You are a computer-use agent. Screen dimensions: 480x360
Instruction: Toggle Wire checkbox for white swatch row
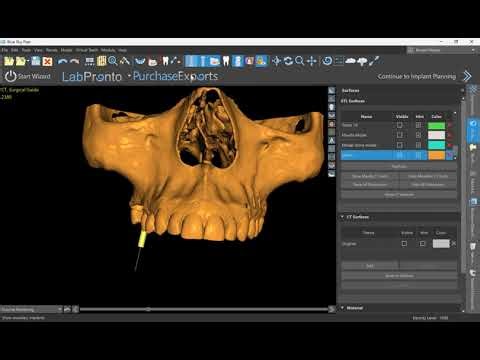point(418,135)
